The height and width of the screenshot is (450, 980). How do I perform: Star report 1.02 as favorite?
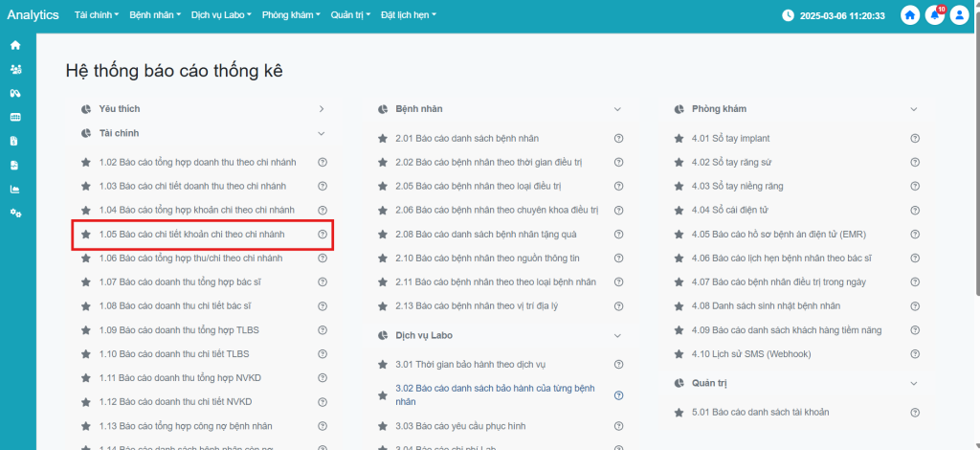click(x=86, y=163)
